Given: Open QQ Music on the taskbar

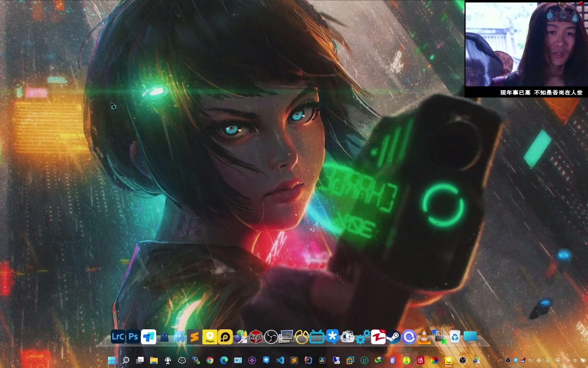Looking at the screenshot, I should pyautogui.click(x=407, y=361).
